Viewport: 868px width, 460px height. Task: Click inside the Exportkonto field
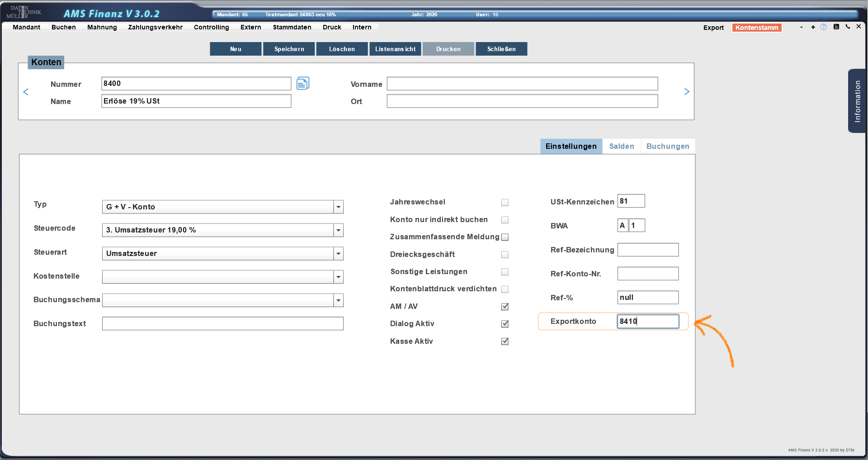click(x=648, y=321)
